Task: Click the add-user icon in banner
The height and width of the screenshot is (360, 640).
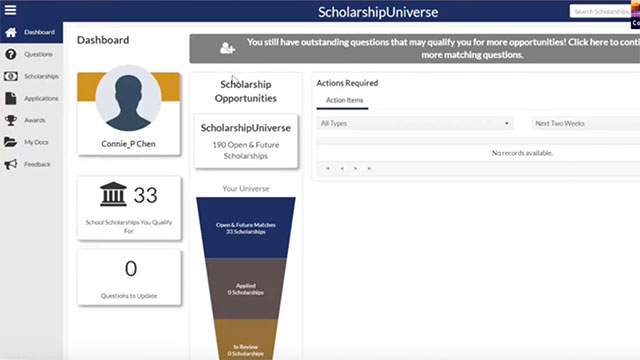Action: pyautogui.click(x=227, y=48)
